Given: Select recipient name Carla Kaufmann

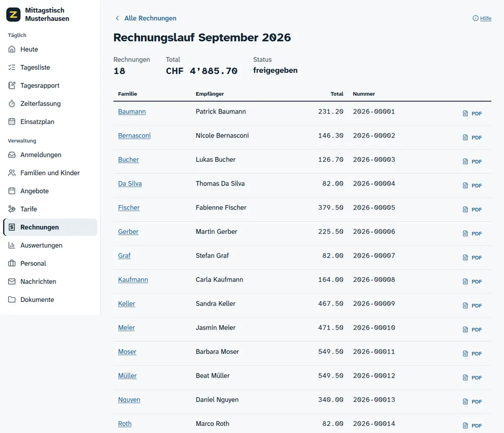Looking at the screenshot, I should (x=220, y=280).
